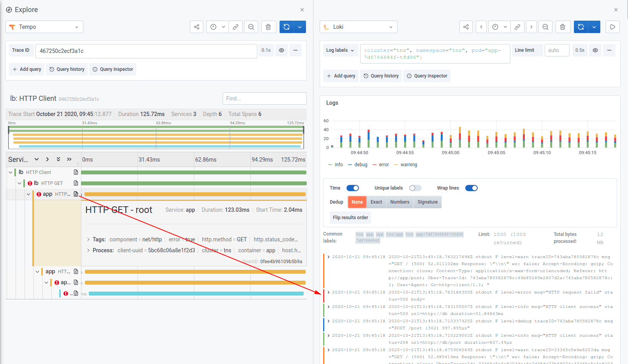This screenshot has height=364, width=628.
Task: Disable the Time toggle in Logs panel
Action: pyautogui.click(x=352, y=188)
